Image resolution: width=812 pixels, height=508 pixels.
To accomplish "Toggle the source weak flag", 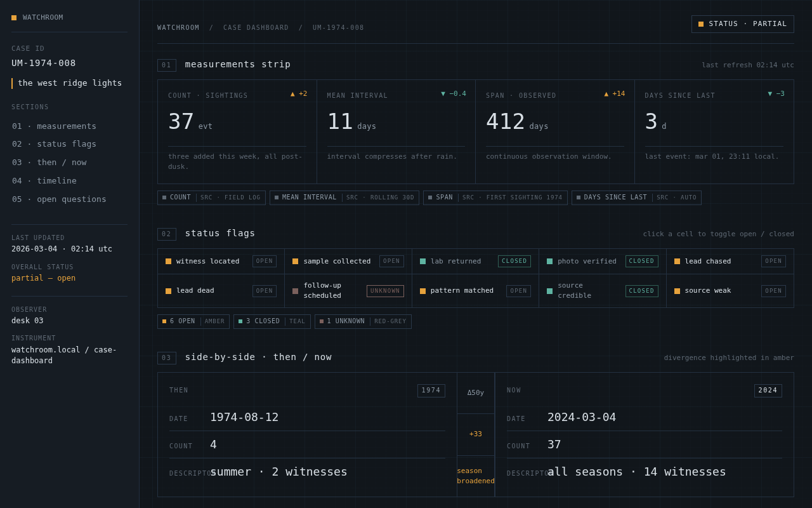I will tap(730, 291).
